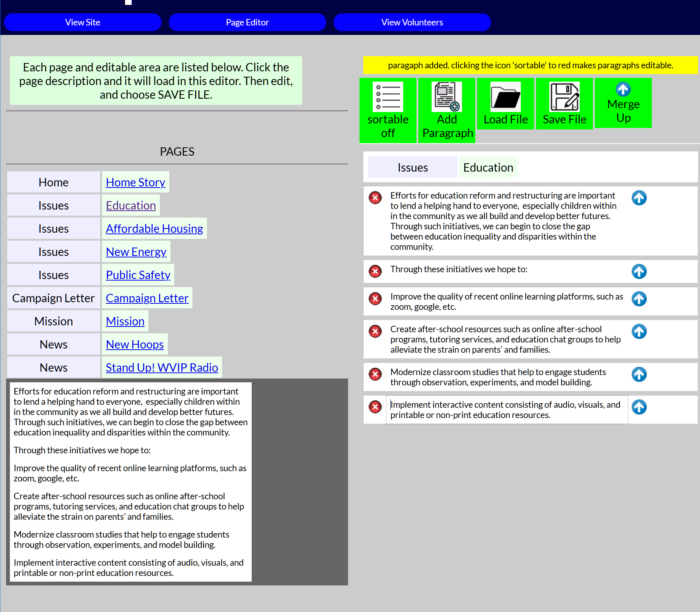700x612 pixels.
Task: Edit the 'Implement interactive content' paragraph text
Action: coord(507,410)
